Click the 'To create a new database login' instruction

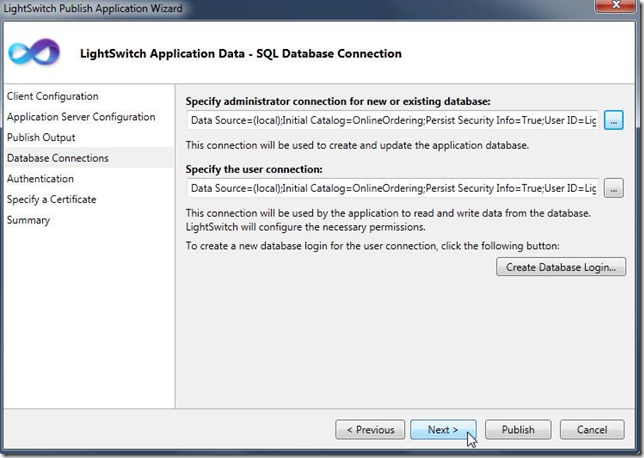point(373,246)
